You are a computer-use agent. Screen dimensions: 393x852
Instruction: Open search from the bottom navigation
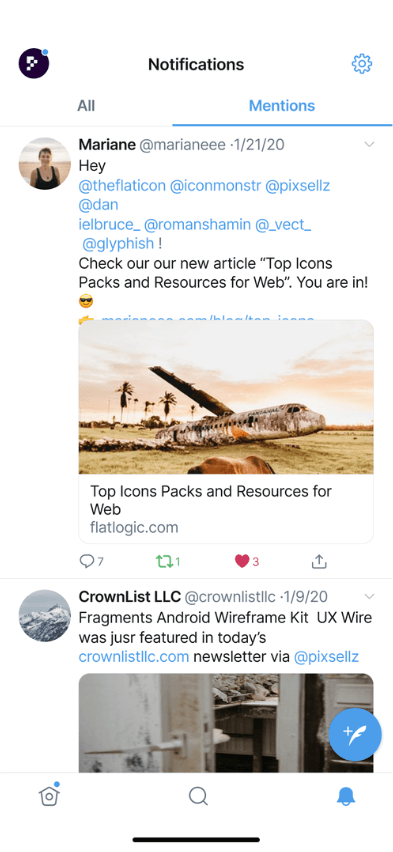[198, 797]
